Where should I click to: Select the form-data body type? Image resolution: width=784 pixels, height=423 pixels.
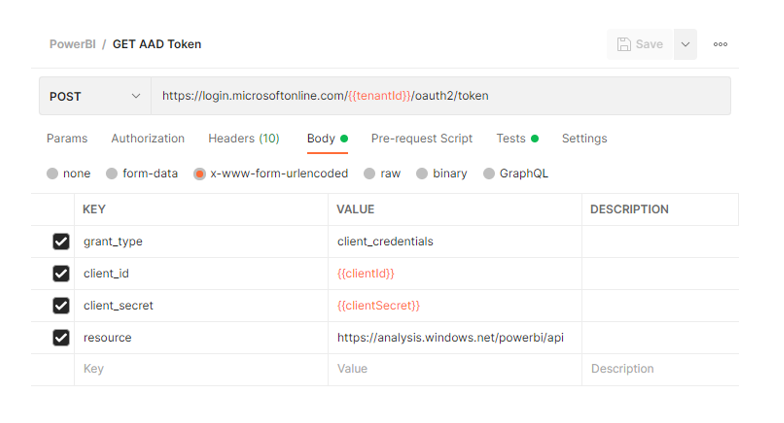(142, 174)
